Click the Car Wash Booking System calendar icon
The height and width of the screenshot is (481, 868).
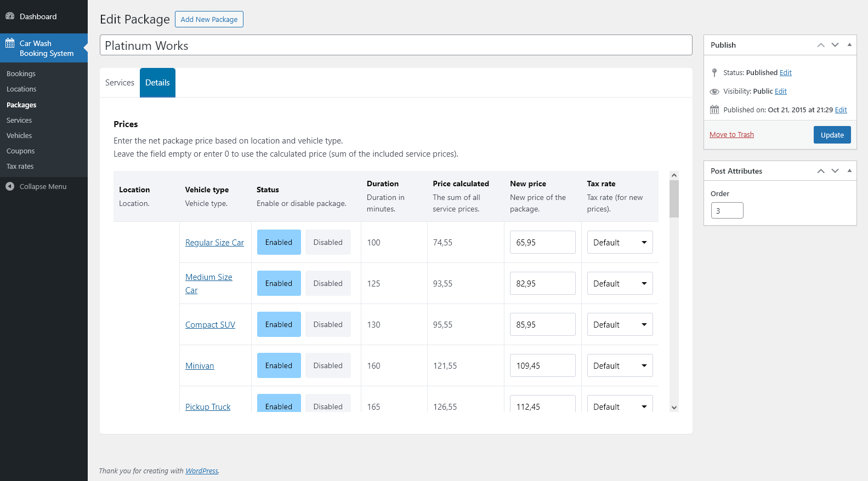click(x=10, y=43)
